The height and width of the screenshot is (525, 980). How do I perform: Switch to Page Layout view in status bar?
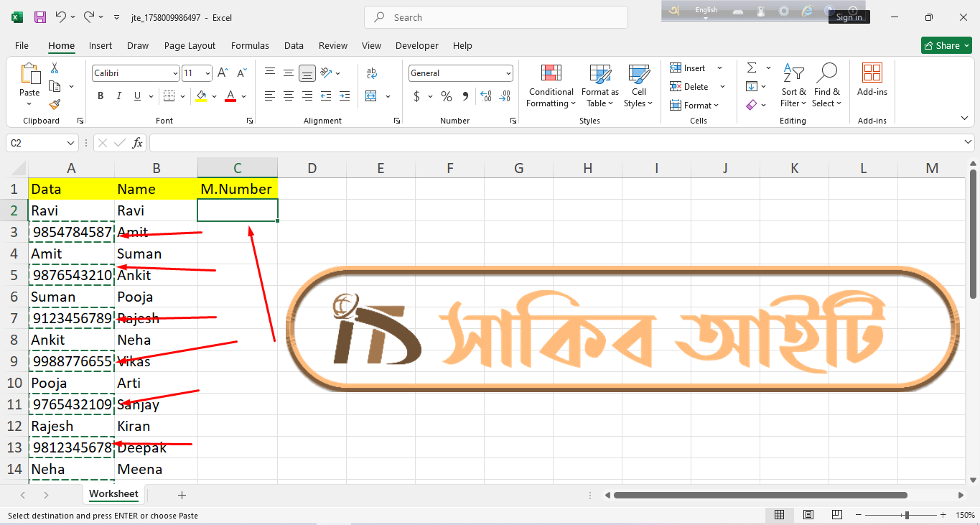click(x=808, y=515)
